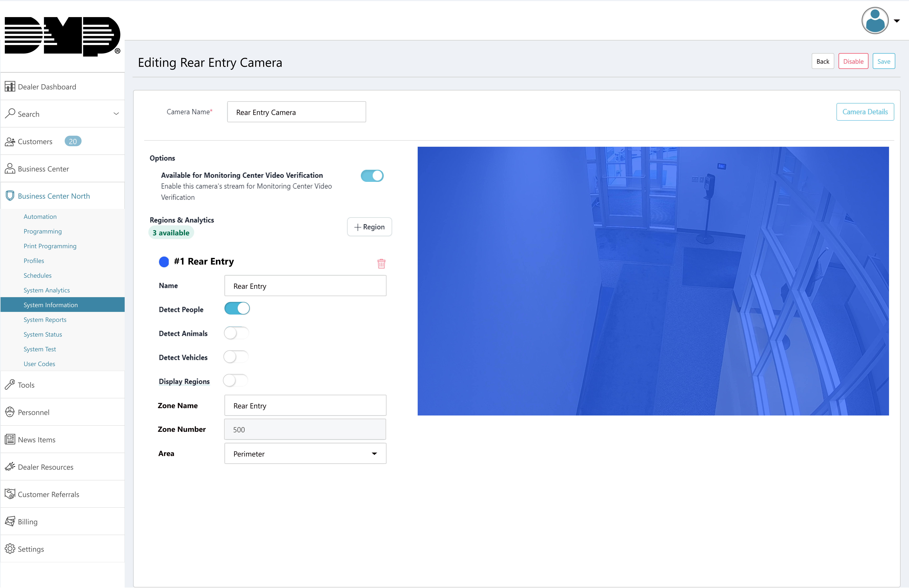
Task: Open System Test submenu link
Action: [40, 349]
